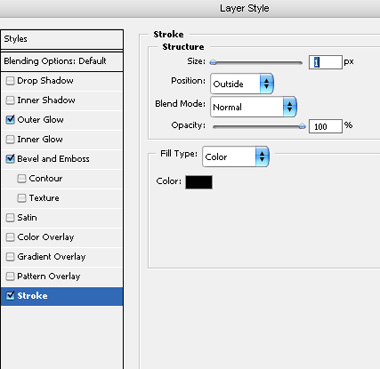Open the Pattern Overlay settings label
The width and height of the screenshot is (380, 369).
pos(49,276)
